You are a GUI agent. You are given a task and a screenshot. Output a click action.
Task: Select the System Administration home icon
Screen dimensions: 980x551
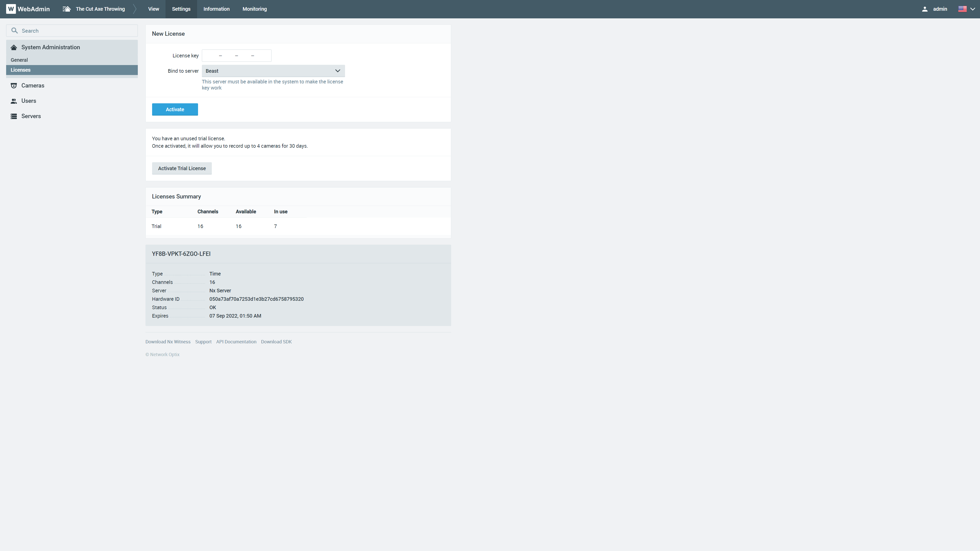click(14, 47)
